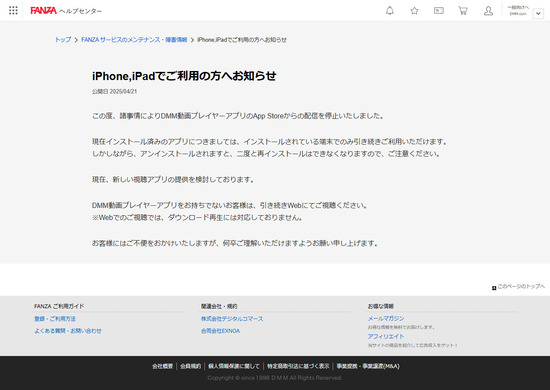Open the services grid menu icon
Image resolution: width=550 pixels, height=390 pixels.
13,11
